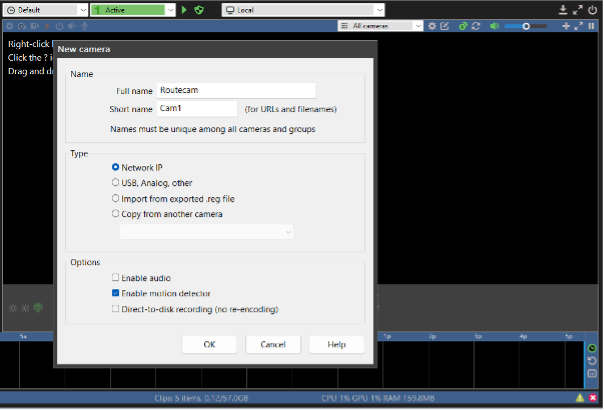Viewport: 604px width, 410px height.
Task: Click the video record icon
Action: click(x=35, y=26)
